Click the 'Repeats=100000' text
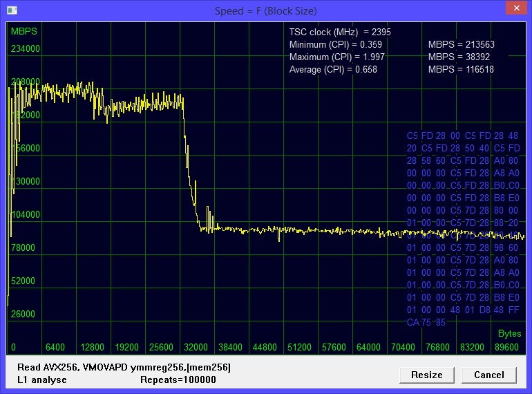The height and width of the screenshot is (394, 532). point(178,380)
